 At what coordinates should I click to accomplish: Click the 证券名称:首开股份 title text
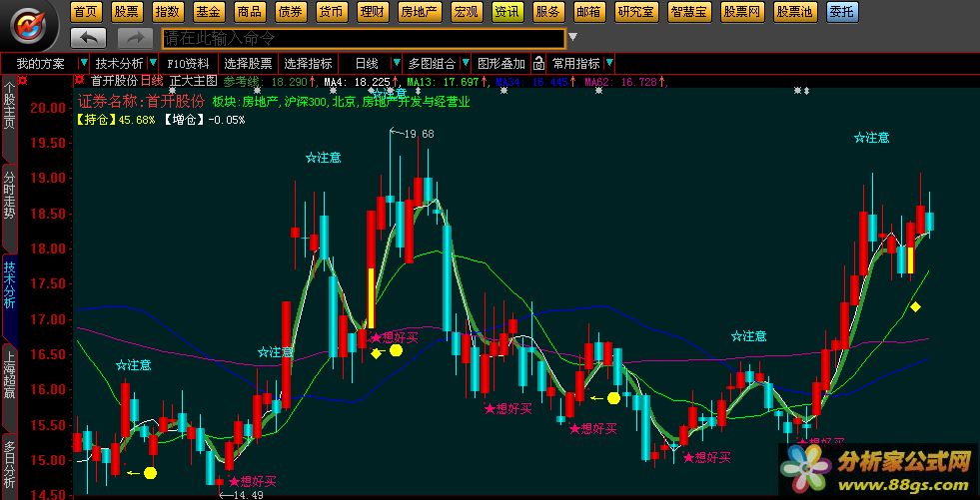coord(141,101)
